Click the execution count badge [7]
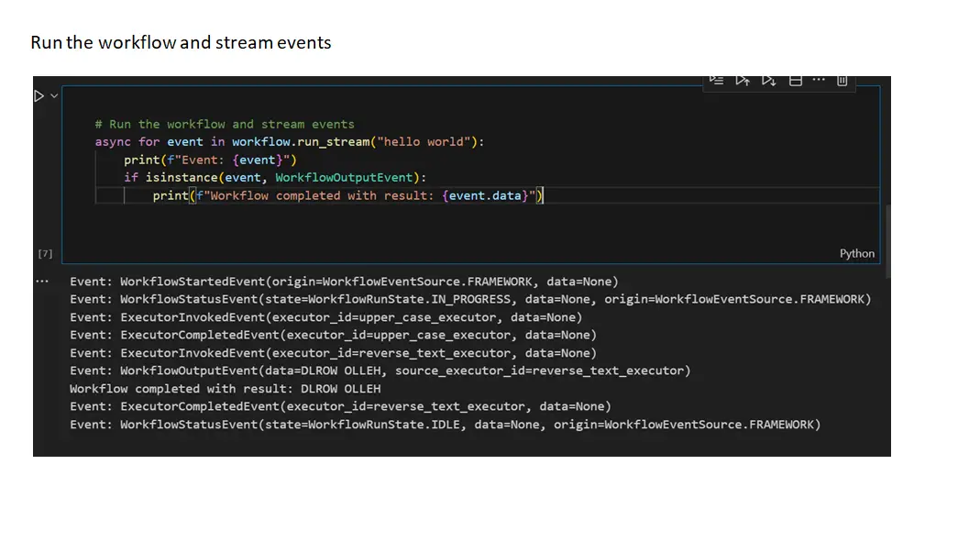The image size is (980, 542). [x=44, y=253]
